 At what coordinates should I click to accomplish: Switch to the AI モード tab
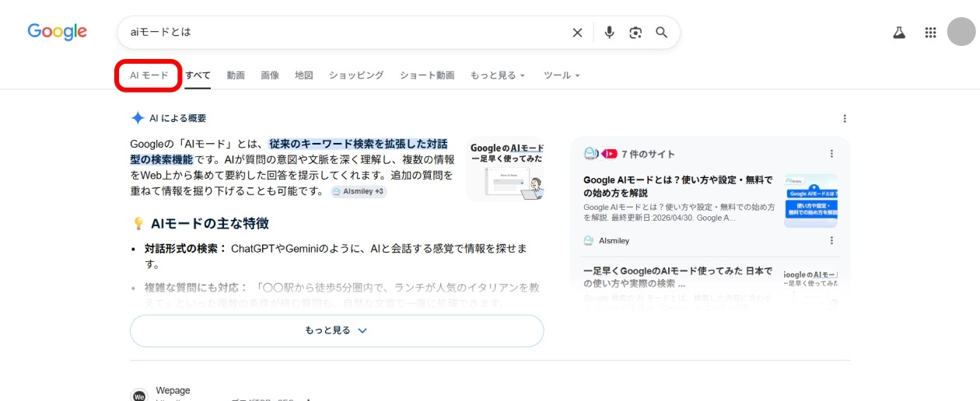pos(149,75)
